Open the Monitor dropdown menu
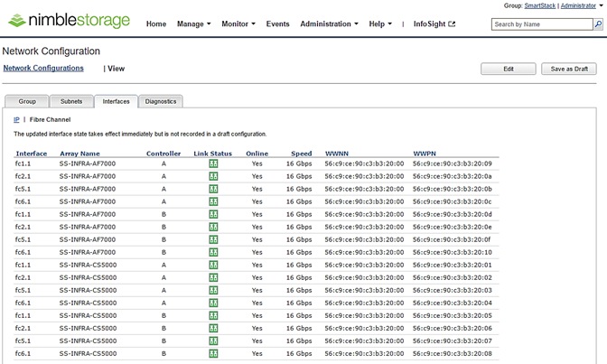 point(238,24)
